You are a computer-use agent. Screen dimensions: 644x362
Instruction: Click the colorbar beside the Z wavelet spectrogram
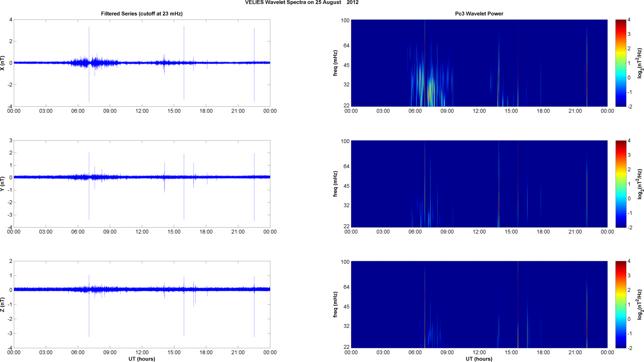pyautogui.click(x=621, y=305)
